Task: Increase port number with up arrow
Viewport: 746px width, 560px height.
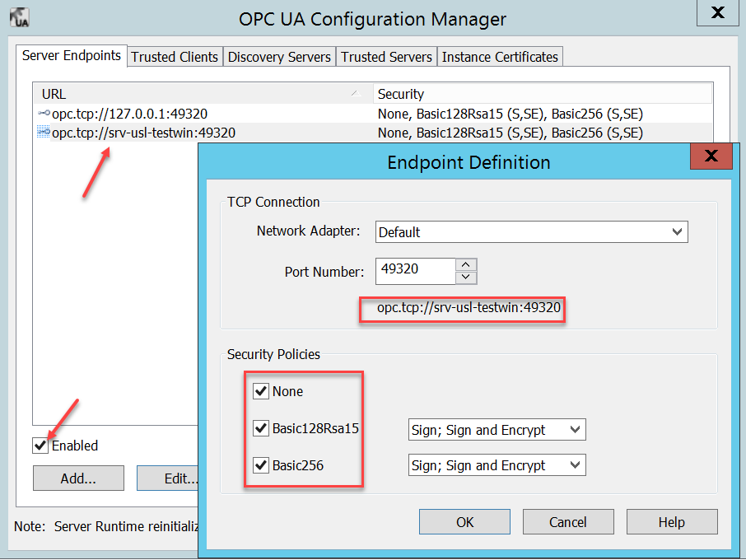Action: click(466, 264)
